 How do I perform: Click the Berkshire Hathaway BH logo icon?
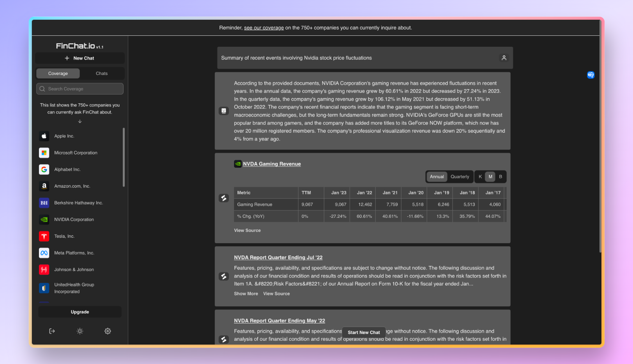[44, 203]
